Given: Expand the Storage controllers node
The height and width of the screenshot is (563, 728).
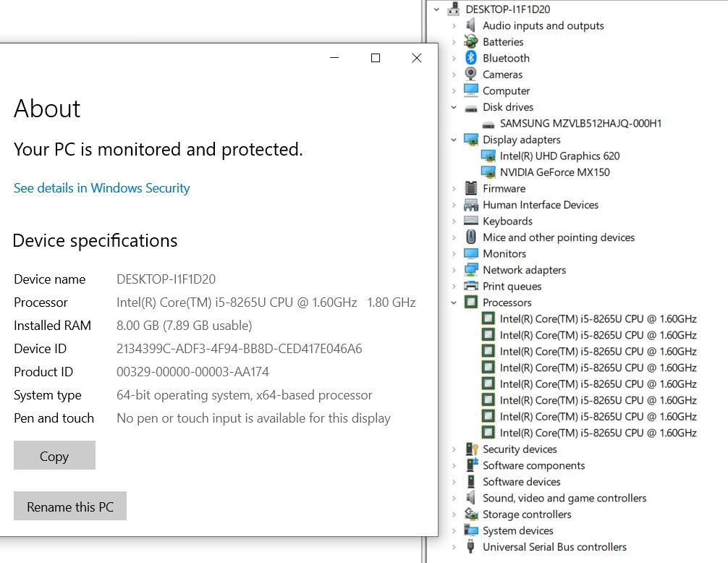Looking at the screenshot, I should [x=454, y=515].
